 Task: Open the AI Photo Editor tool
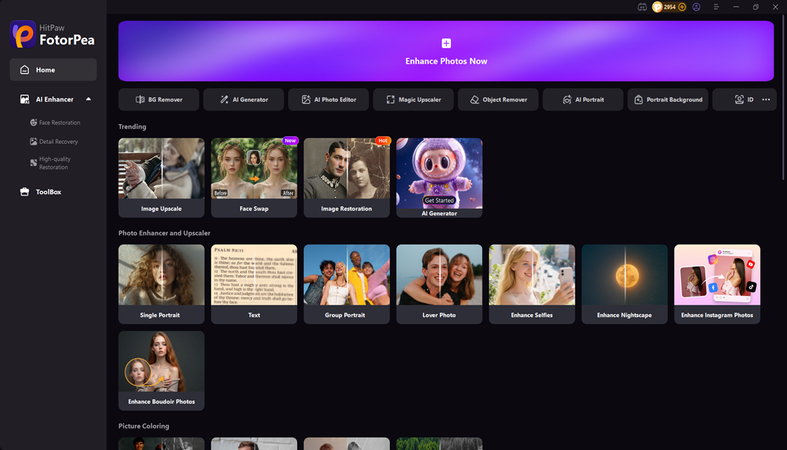(x=328, y=99)
